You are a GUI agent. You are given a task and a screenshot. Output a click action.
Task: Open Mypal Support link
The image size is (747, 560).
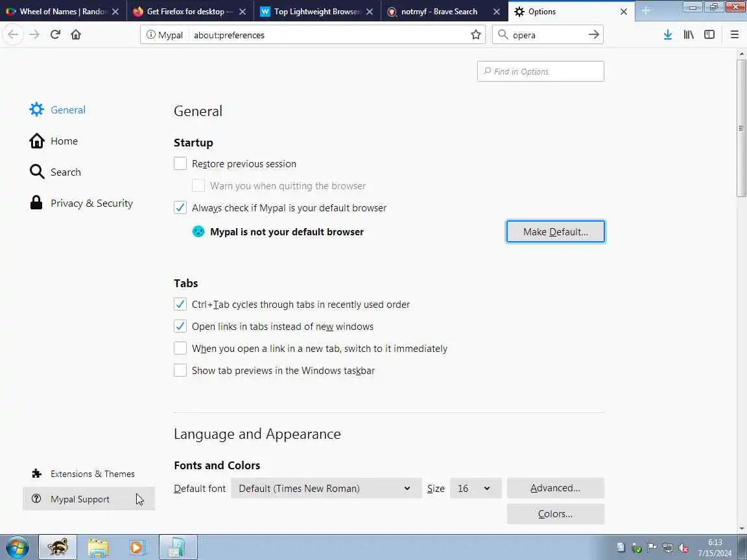click(89, 498)
